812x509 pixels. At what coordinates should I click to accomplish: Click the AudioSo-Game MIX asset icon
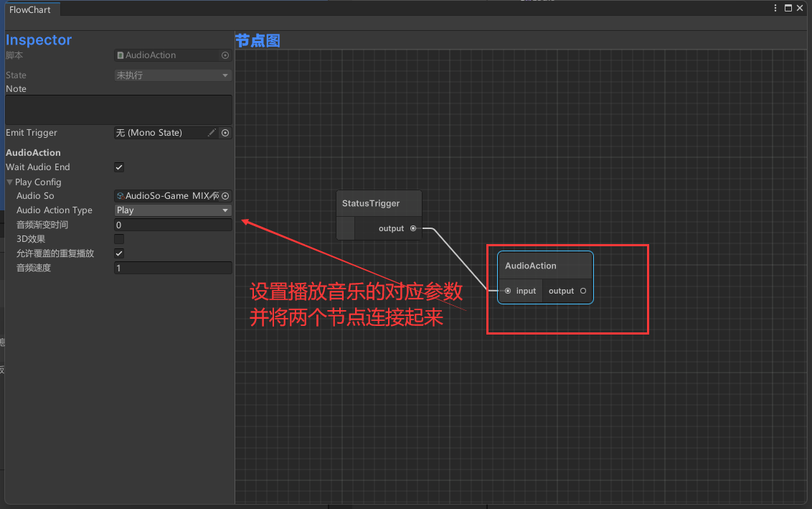pos(120,195)
